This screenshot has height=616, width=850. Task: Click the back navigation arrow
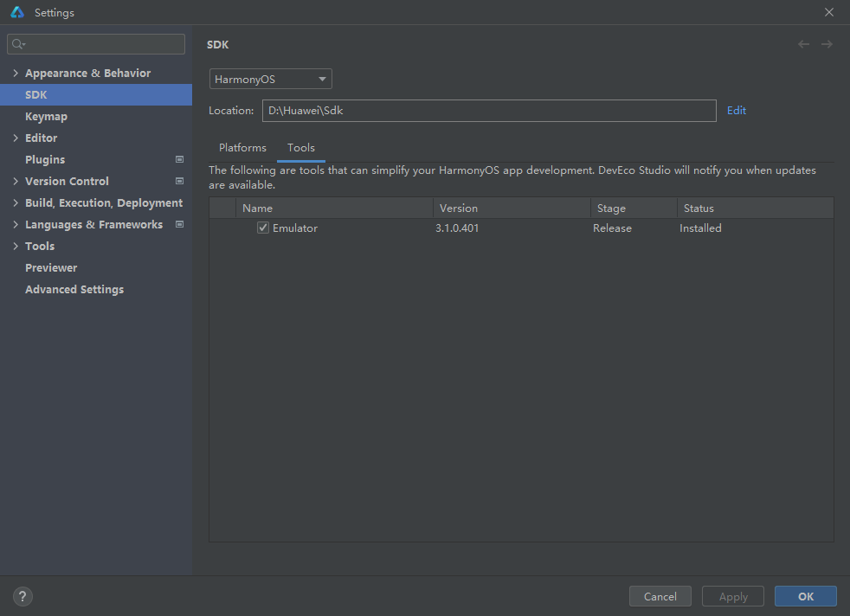pyautogui.click(x=803, y=44)
